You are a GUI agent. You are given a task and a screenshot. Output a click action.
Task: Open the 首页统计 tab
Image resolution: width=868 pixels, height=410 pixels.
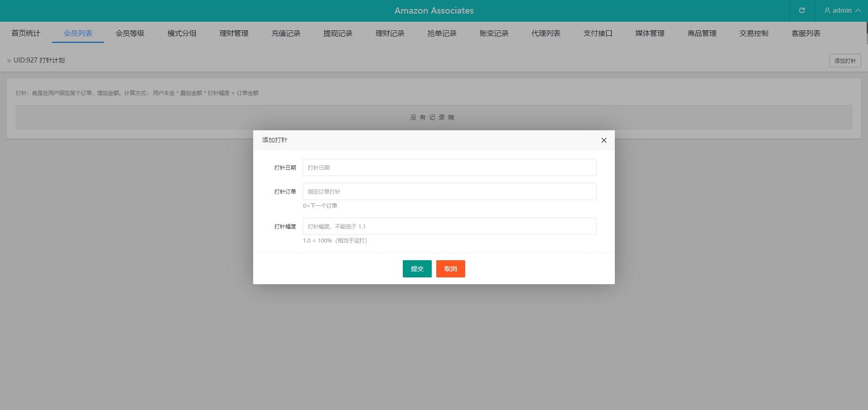pos(26,33)
